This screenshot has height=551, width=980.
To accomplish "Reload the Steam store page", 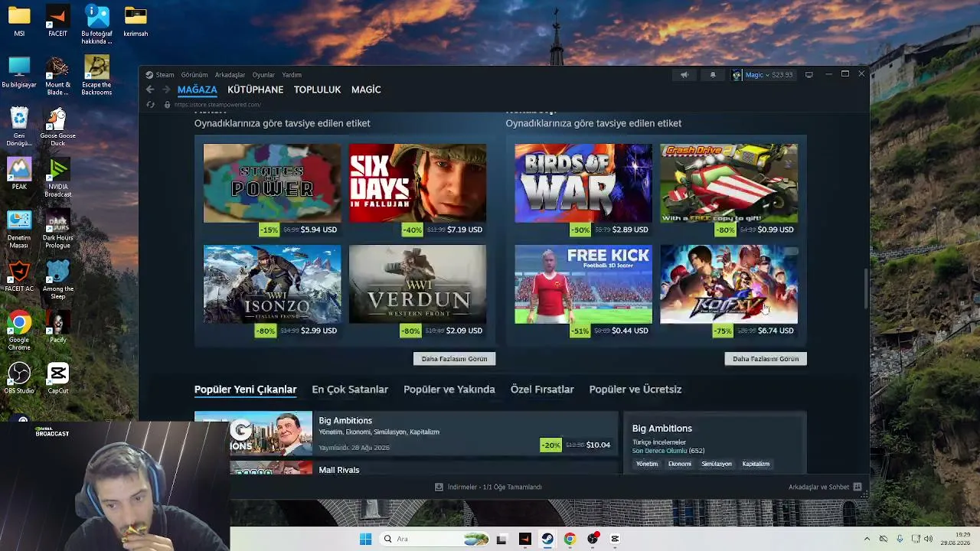I will click(150, 105).
